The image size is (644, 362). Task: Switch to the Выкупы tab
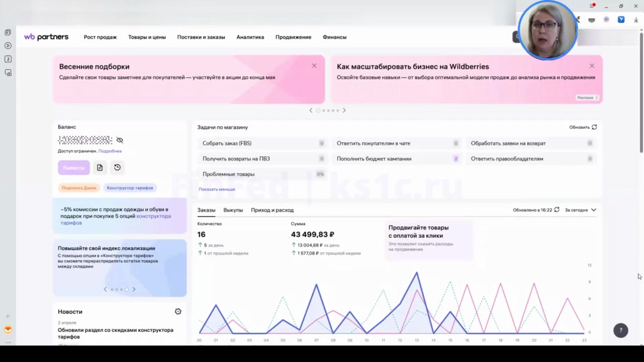pyautogui.click(x=233, y=210)
